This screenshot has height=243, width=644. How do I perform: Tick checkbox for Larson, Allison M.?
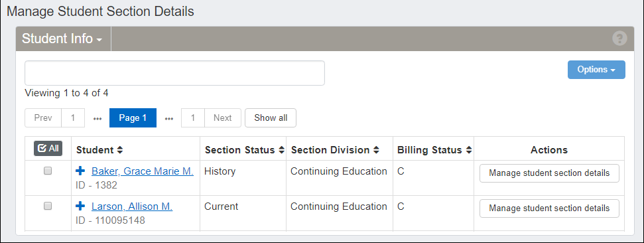48,206
